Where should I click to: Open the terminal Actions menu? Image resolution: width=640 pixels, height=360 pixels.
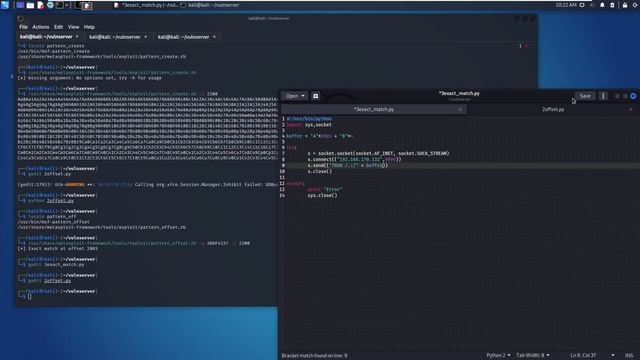click(40, 27)
